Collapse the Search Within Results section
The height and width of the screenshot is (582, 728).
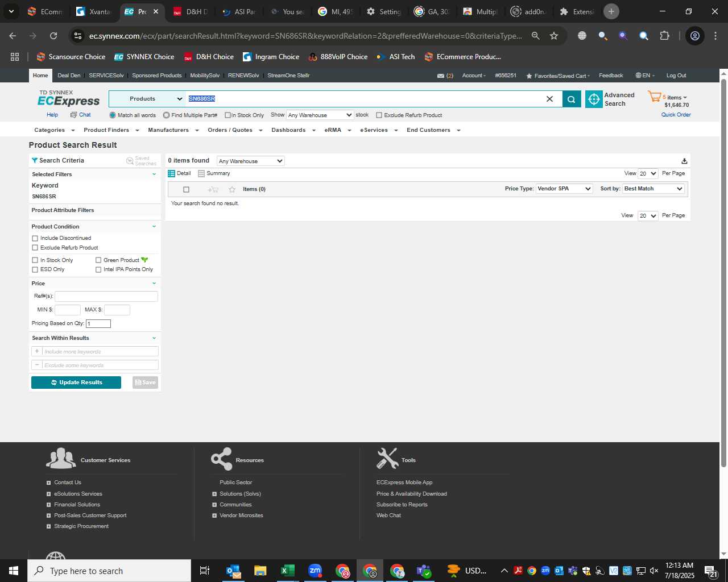tap(154, 338)
